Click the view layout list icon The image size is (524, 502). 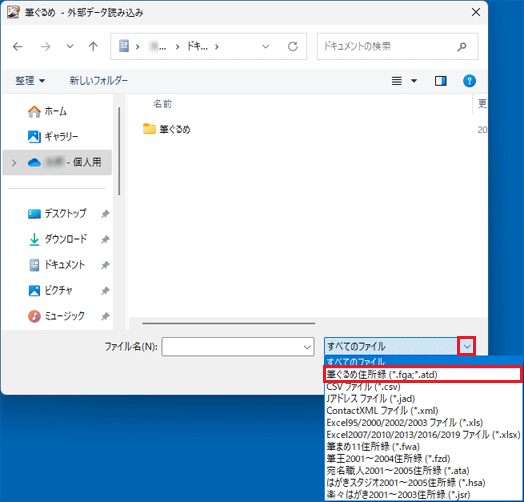click(x=397, y=81)
